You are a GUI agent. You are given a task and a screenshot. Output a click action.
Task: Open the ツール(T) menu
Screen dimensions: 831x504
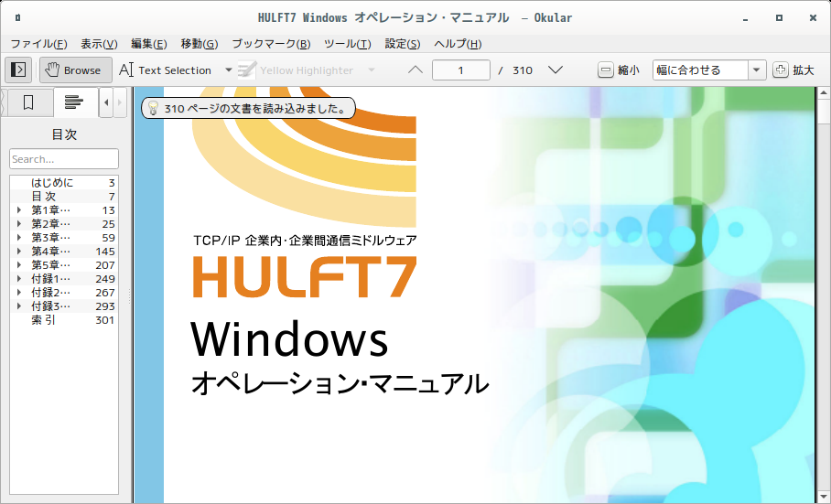coord(348,44)
